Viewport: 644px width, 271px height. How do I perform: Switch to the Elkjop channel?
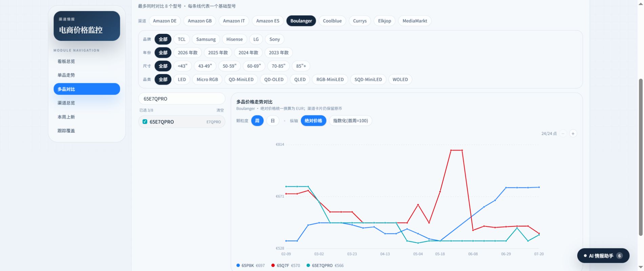coord(385,21)
